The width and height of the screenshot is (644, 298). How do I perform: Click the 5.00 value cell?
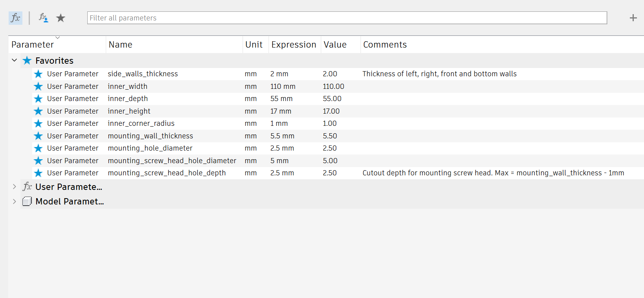click(330, 160)
